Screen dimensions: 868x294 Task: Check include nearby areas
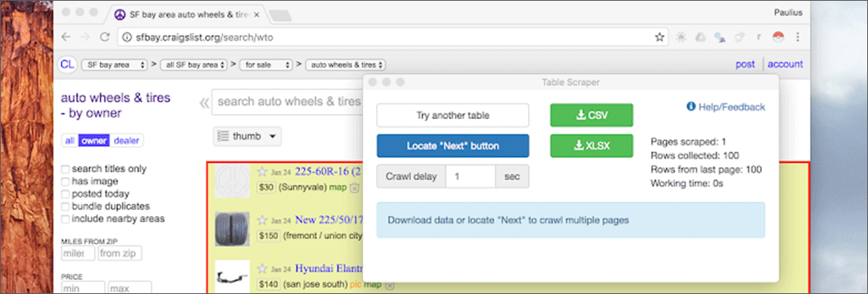(x=65, y=218)
